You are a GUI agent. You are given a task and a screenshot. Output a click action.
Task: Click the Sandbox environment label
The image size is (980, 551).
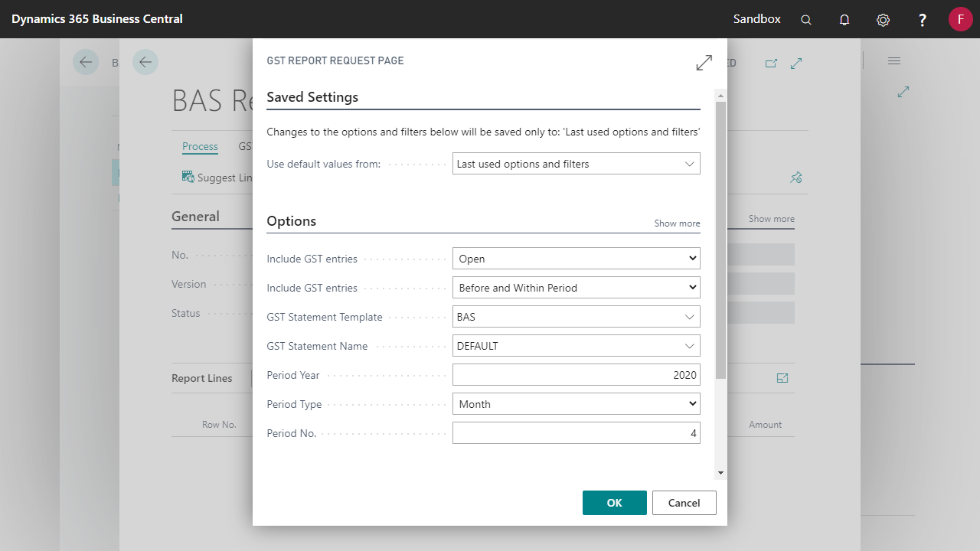757,19
